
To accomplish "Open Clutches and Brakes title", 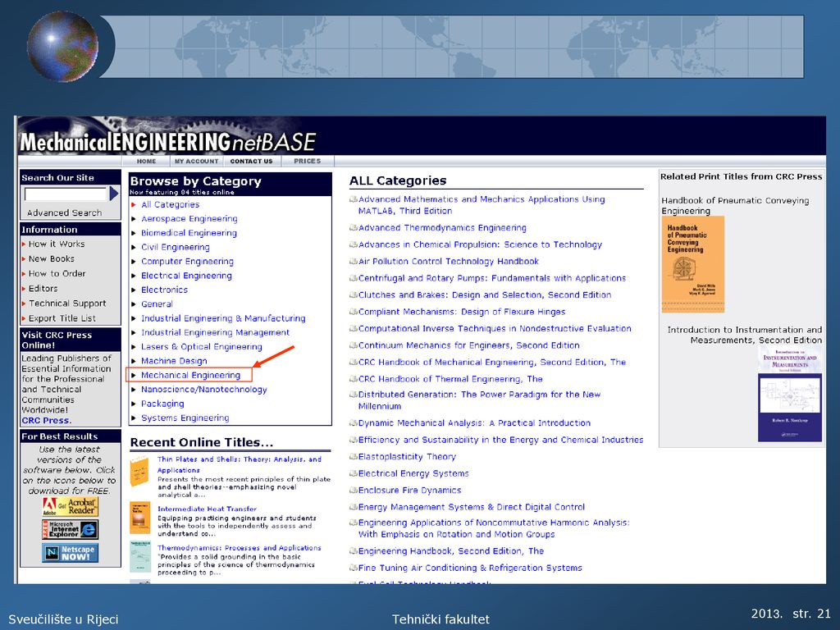I will (485, 295).
